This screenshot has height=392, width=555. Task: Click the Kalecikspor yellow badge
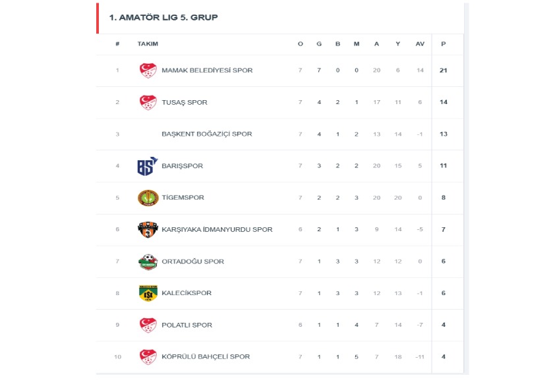(x=148, y=293)
